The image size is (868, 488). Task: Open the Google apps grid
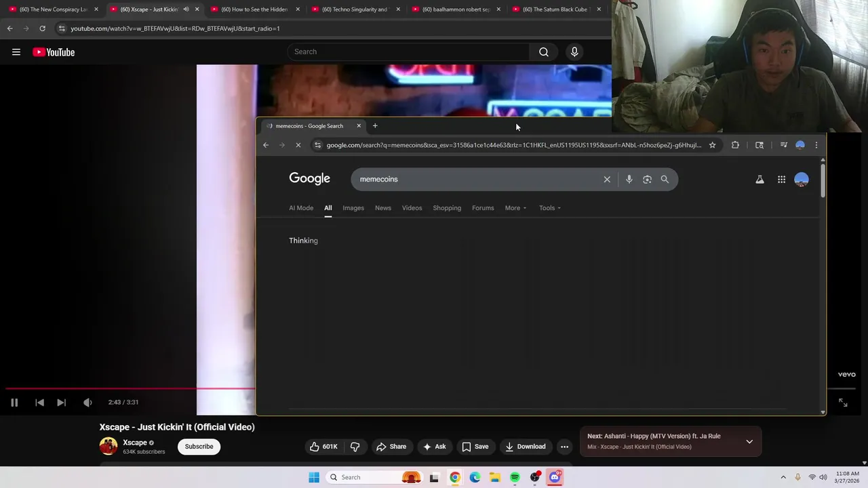point(781,180)
